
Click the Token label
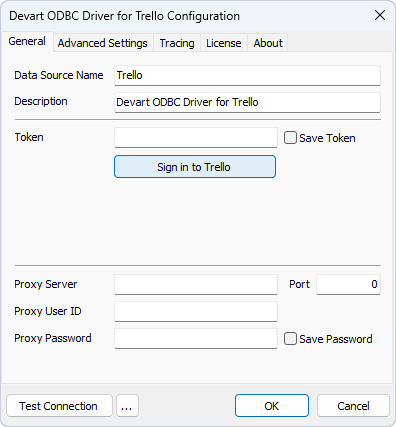click(29, 137)
